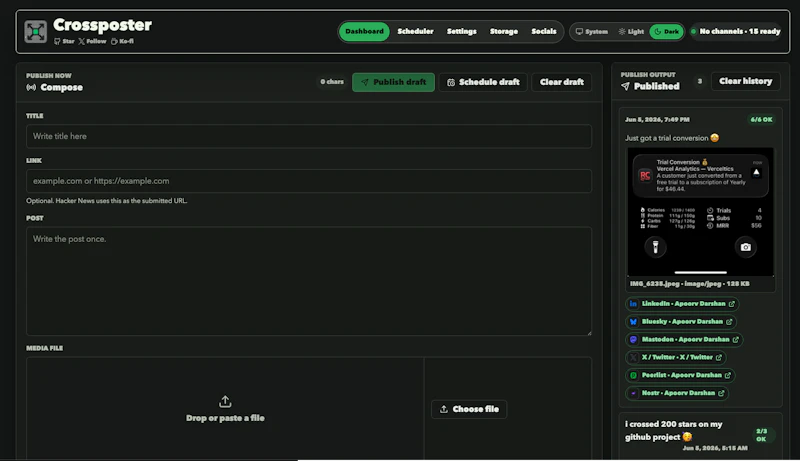
Task: Click the Clear history button
Action: click(745, 81)
